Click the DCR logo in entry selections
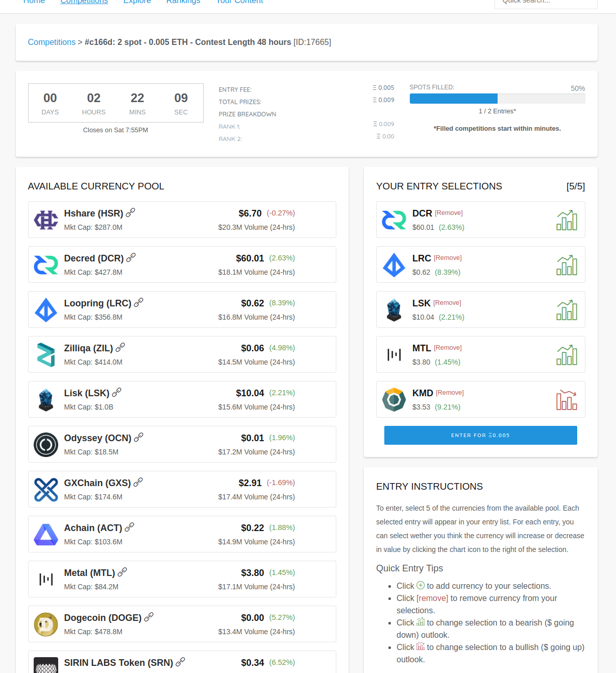This screenshot has width=616, height=673. pyautogui.click(x=394, y=220)
